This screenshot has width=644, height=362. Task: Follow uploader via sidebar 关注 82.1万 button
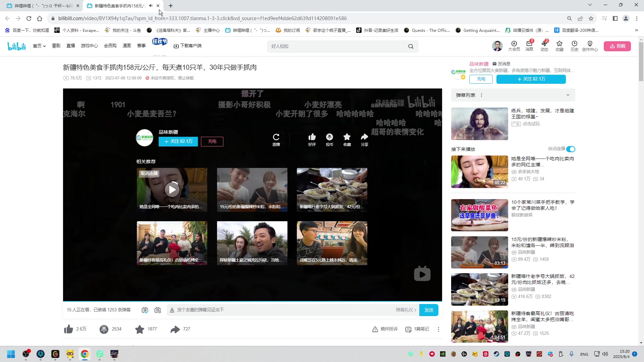point(531,79)
